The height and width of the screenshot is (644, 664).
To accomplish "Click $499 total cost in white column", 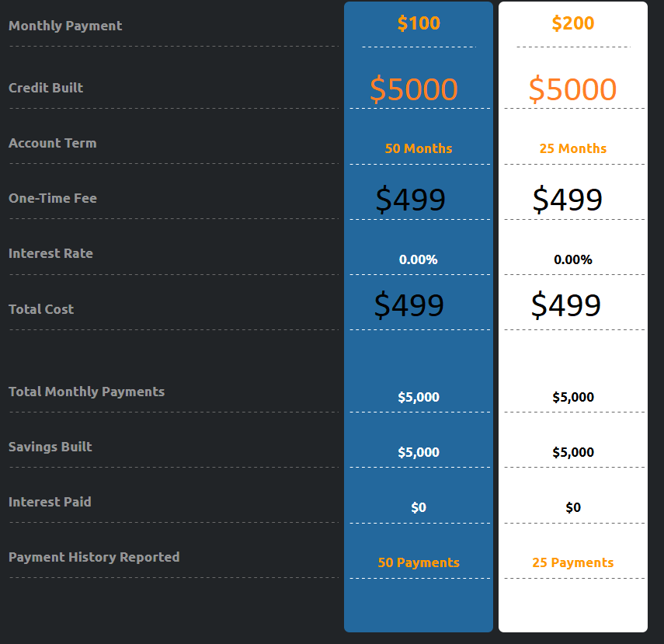I will 565,305.
